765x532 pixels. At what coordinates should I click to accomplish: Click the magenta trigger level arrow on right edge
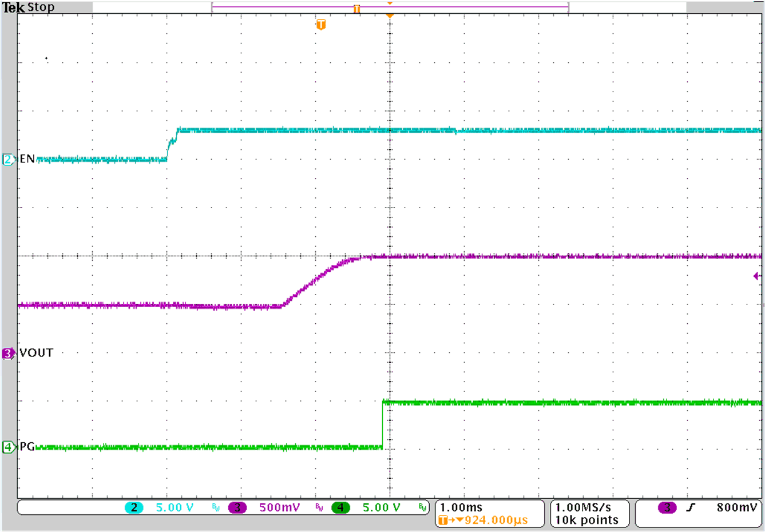(757, 276)
